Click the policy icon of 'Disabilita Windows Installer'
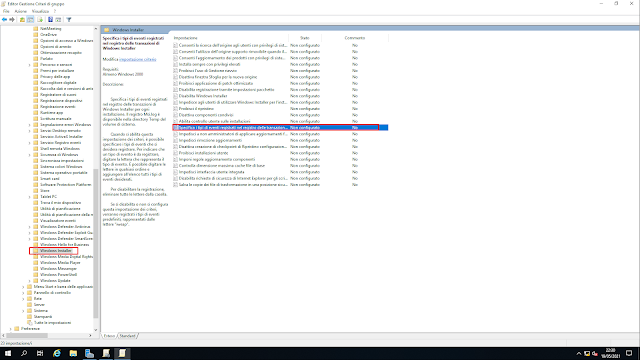Viewport: 640px width, 360px height. [x=176, y=96]
